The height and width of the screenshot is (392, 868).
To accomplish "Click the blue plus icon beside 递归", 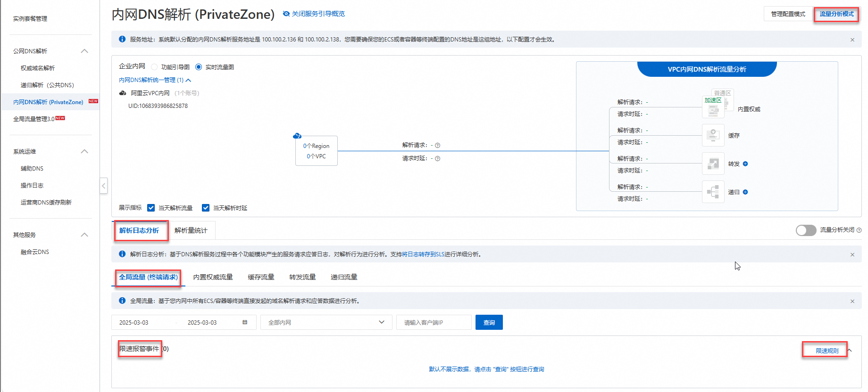I will tap(745, 192).
